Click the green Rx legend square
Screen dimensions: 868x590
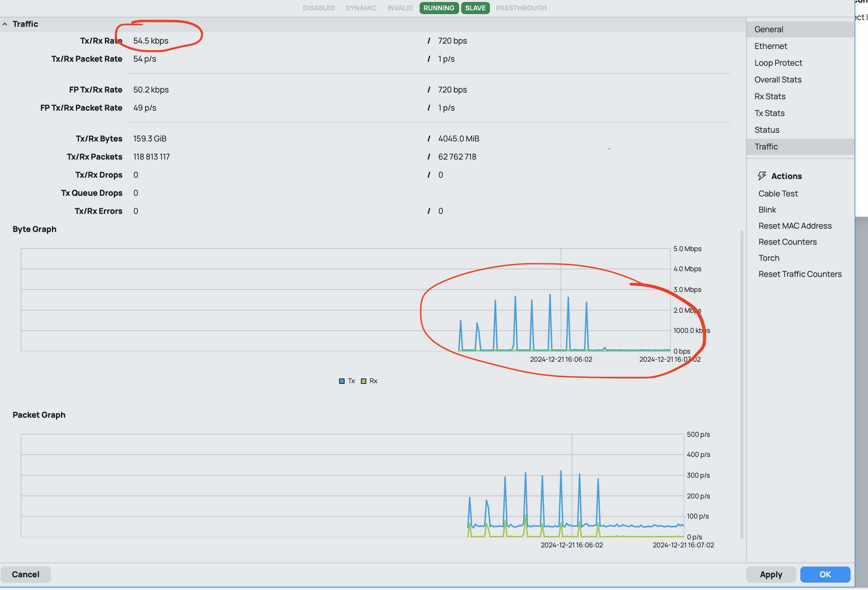(363, 381)
